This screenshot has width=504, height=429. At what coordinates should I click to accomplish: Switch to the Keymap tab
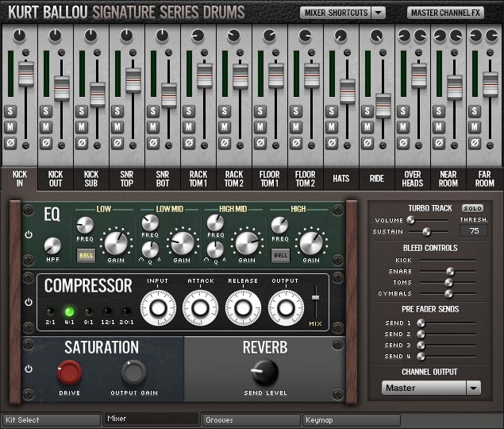pyautogui.click(x=352, y=420)
